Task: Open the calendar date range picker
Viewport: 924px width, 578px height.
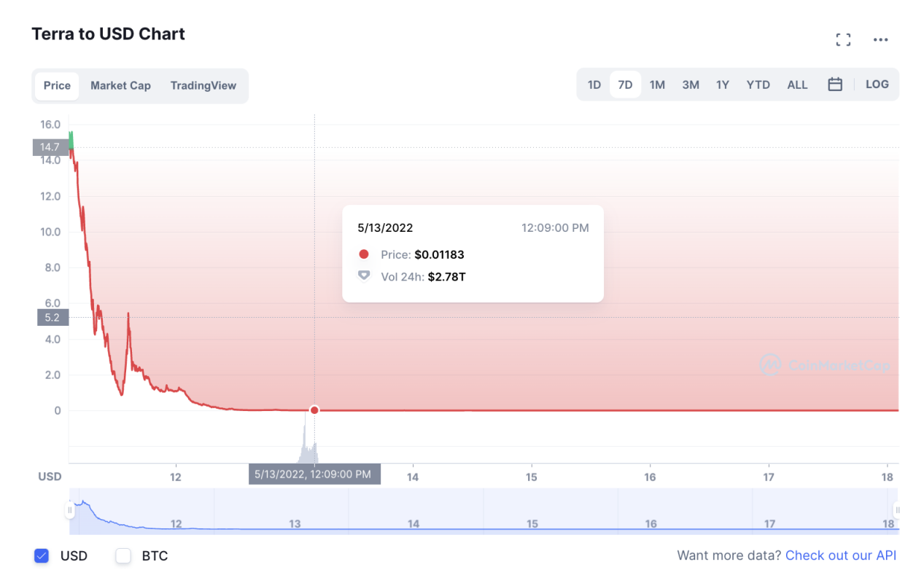Action: coord(835,85)
